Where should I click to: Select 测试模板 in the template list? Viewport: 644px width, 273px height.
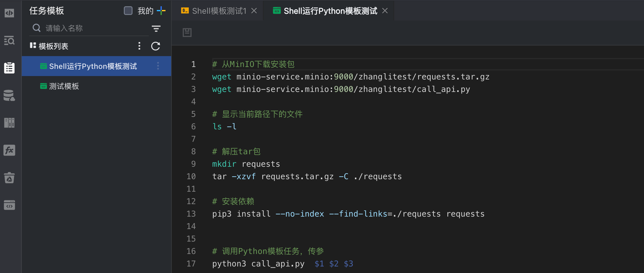[x=64, y=86]
